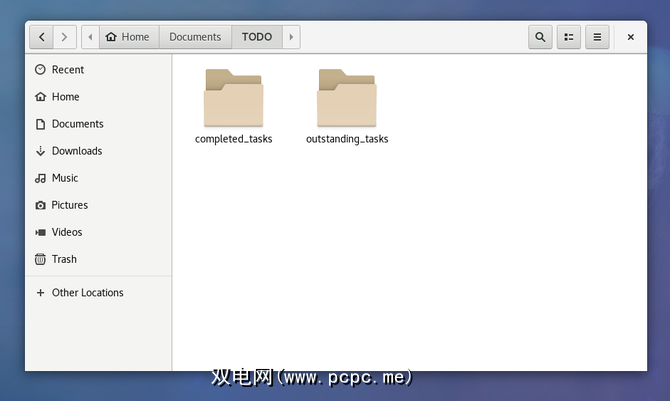The height and width of the screenshot is (401, 670).
Task: Click the path bar right scroll arrow
Action: 291,37
